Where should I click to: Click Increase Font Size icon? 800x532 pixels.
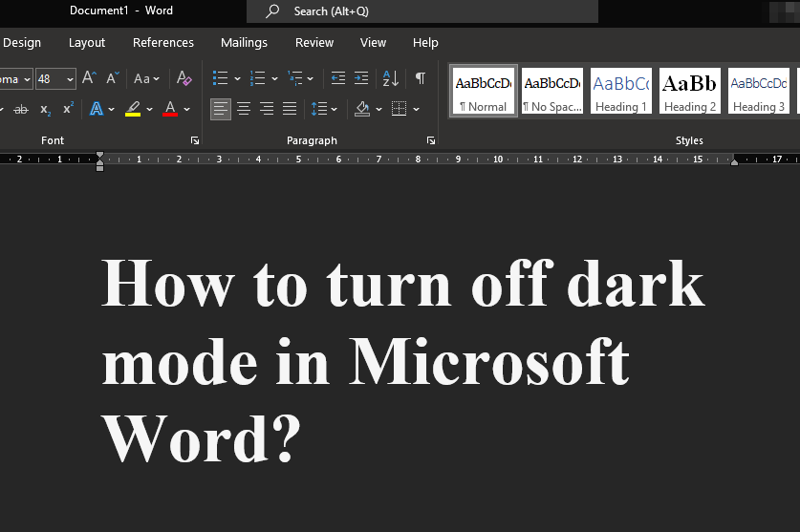[x=89, y=78]
